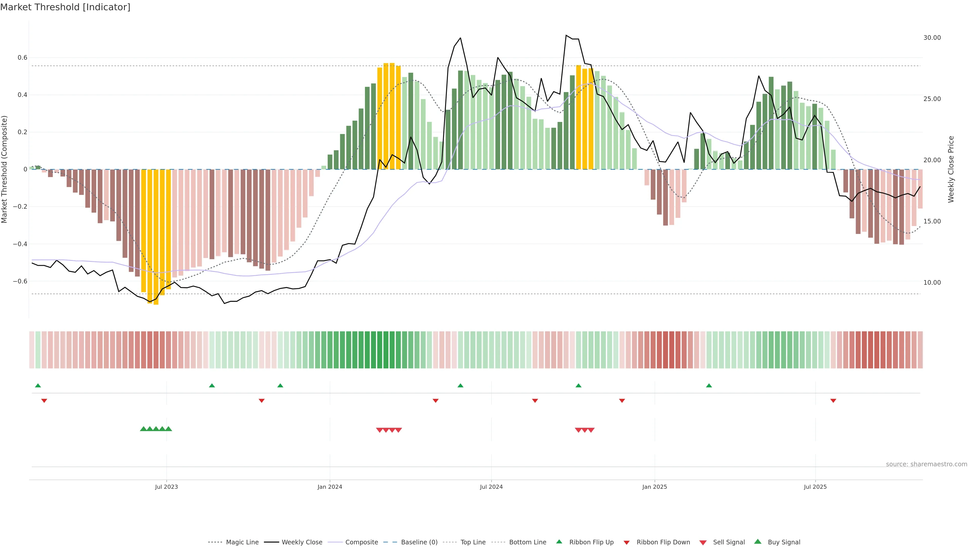This screenshot has height=551, width=980.
Task: Click the rightmost red Ribbon Flip Down marker
Action: click(833, 400)
